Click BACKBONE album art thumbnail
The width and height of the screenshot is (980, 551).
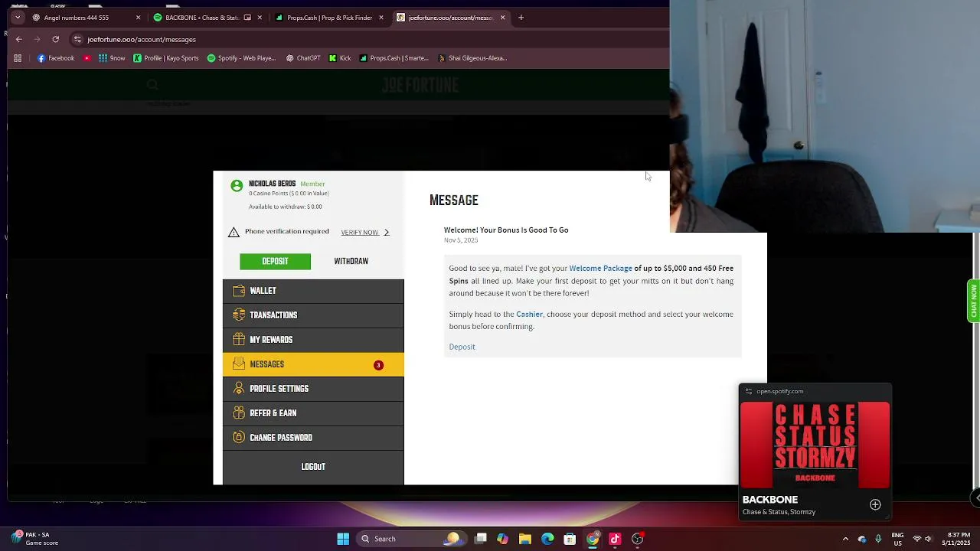815,445
